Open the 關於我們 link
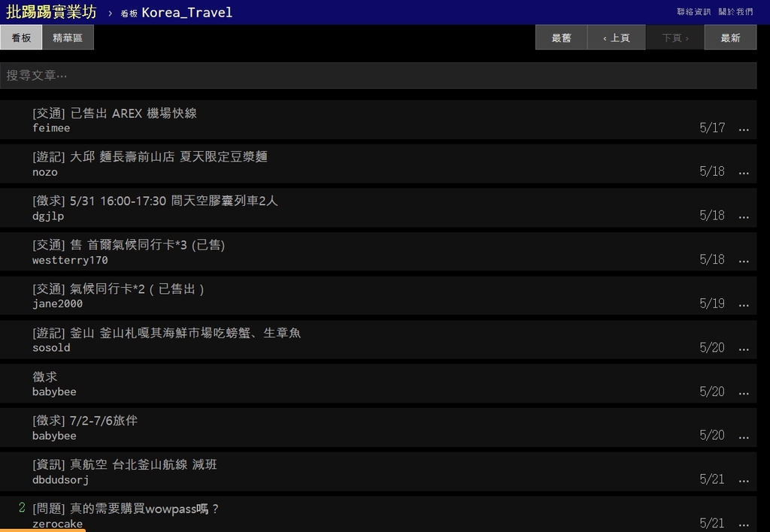Viewport: 770px width, 532px height. pyautogui.click(x=735, y=11)
